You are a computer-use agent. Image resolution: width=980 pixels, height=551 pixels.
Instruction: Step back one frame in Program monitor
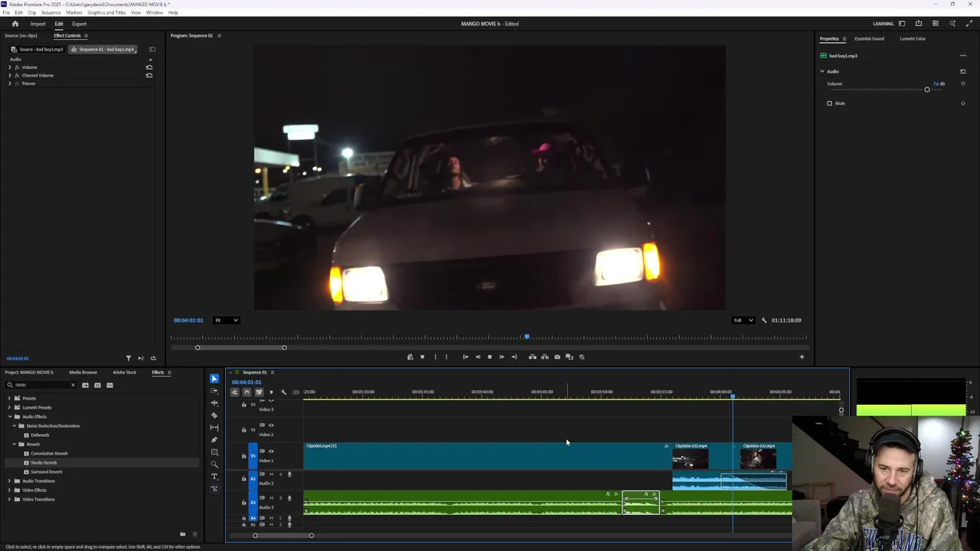[x=478, y=357]
